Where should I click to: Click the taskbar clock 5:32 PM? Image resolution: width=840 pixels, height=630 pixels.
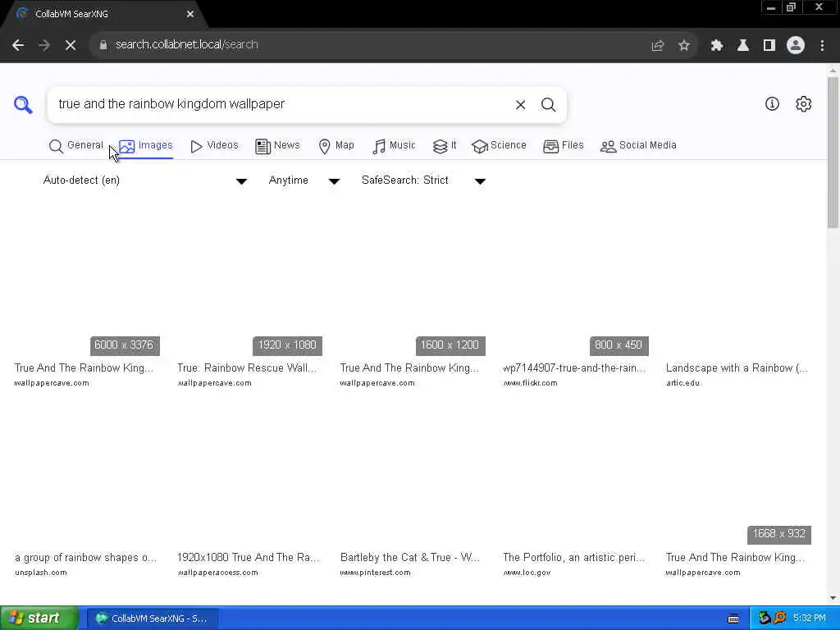[x=809, y=619]
